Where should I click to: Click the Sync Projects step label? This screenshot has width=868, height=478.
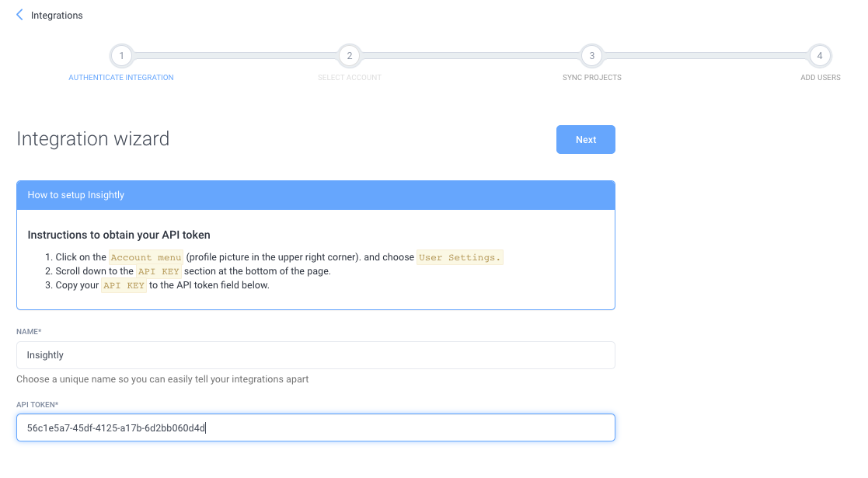click(592, 78)
